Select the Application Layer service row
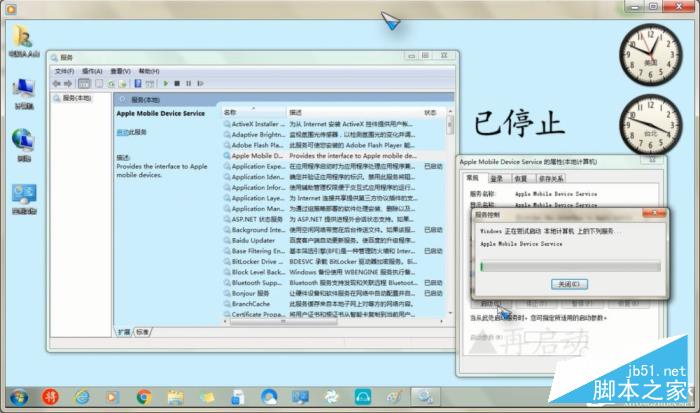Screen dimensions: 700x413 [334, 198]
